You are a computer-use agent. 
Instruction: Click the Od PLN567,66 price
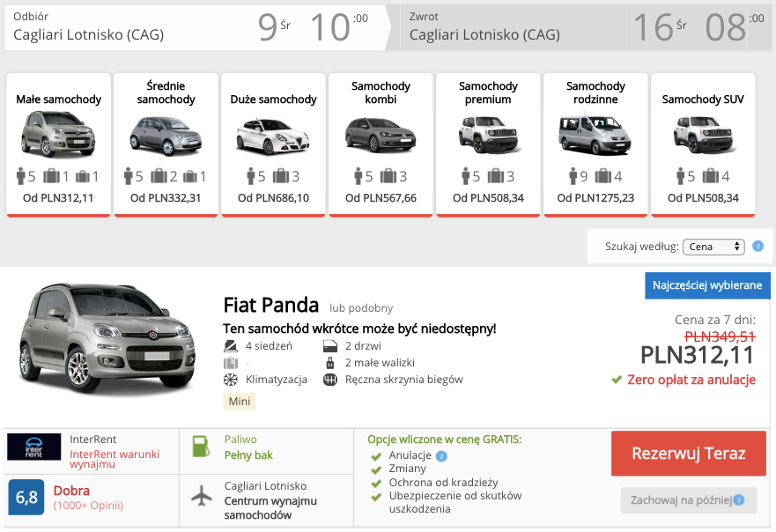(381, 198)
